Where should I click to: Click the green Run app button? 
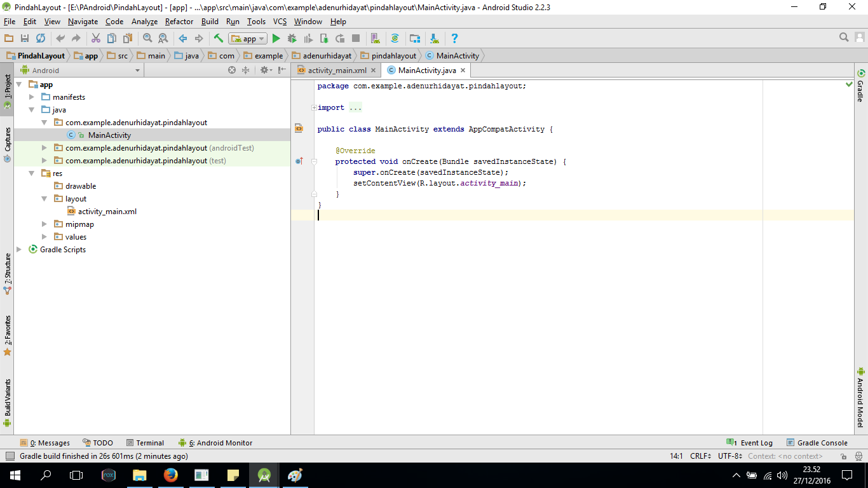pyautogui.click(x=276, y=39)
